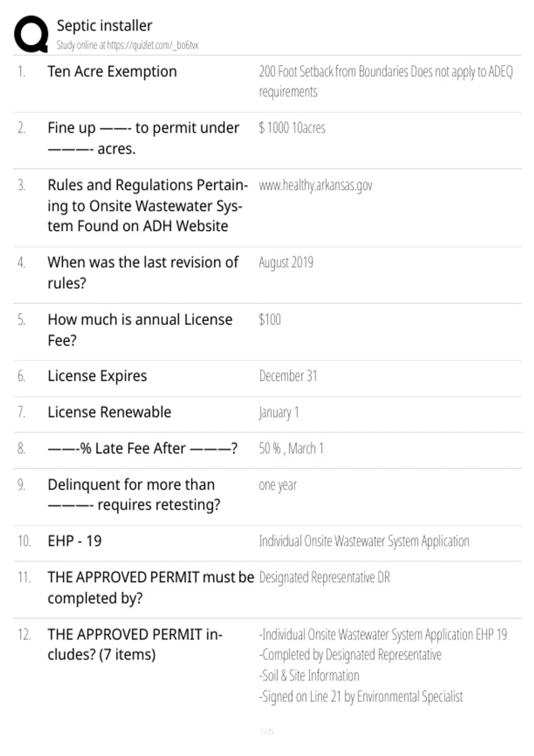Click the 'Septic installer' title

(104, 25)
